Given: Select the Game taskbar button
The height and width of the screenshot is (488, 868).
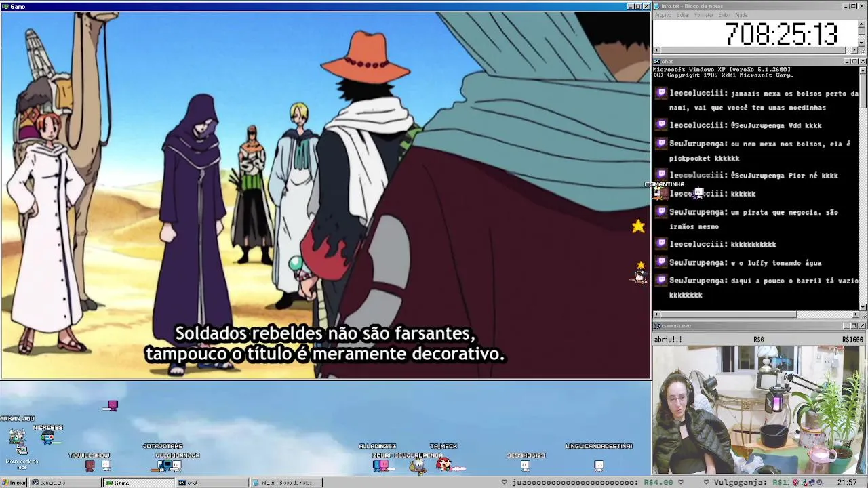Looking at the screenshot, I should [x=139, y=483].
